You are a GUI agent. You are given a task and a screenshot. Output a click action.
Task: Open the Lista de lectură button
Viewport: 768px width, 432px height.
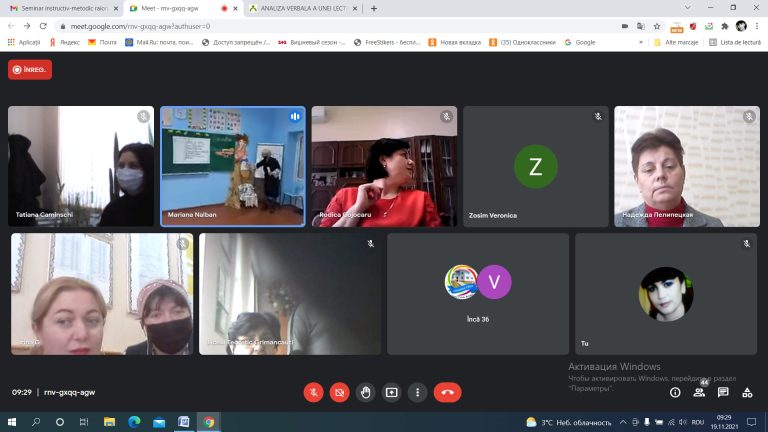(x=735, y=43)
